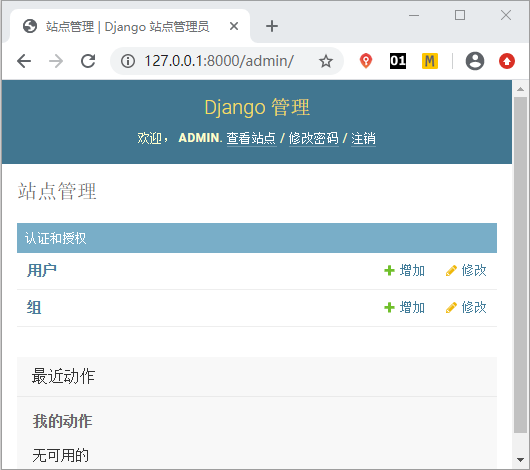Click 修改 in the 组 row
Viewport: 530px width, 470px height.
coord(466,307)
